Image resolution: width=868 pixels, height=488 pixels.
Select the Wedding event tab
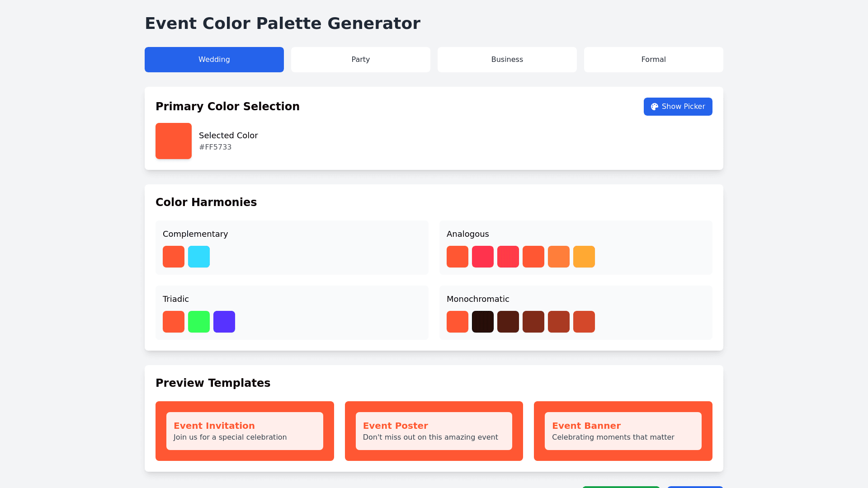pos(214,60)
